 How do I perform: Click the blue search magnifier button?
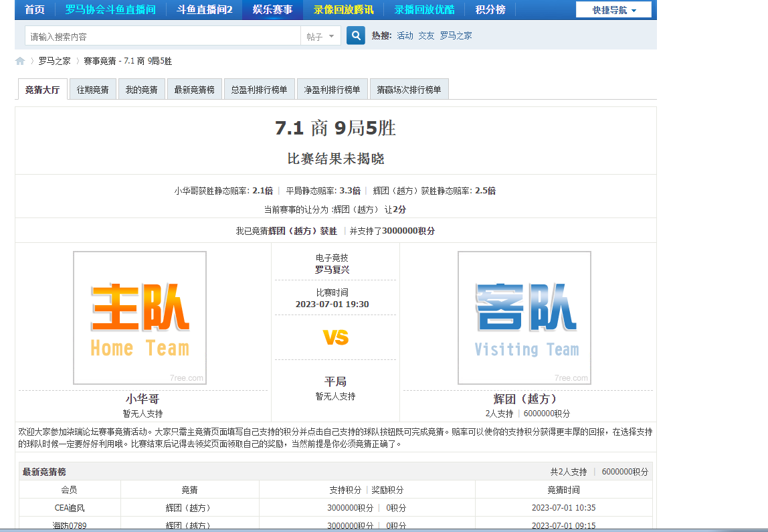point(356,35)
